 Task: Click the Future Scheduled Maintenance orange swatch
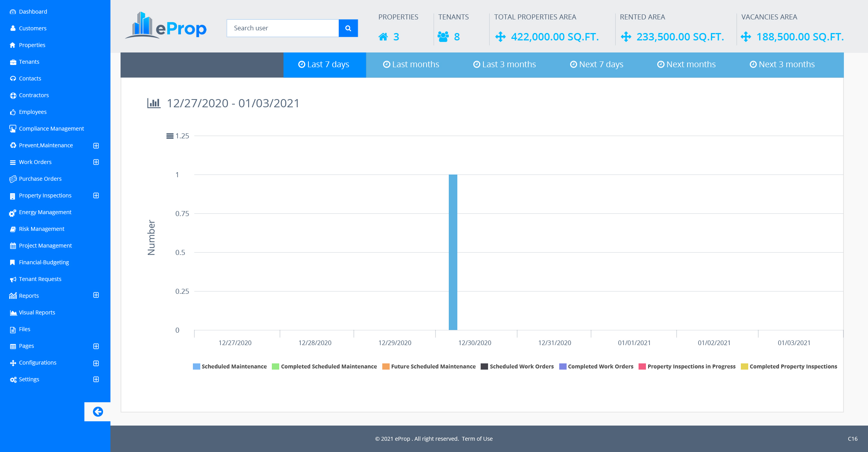[386, 366]
